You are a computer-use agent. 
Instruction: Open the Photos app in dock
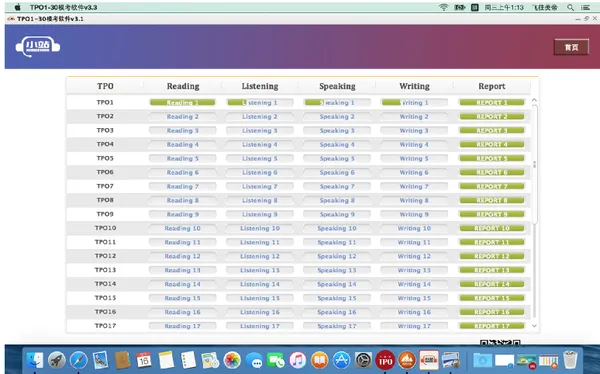click(x=232, y=360)
